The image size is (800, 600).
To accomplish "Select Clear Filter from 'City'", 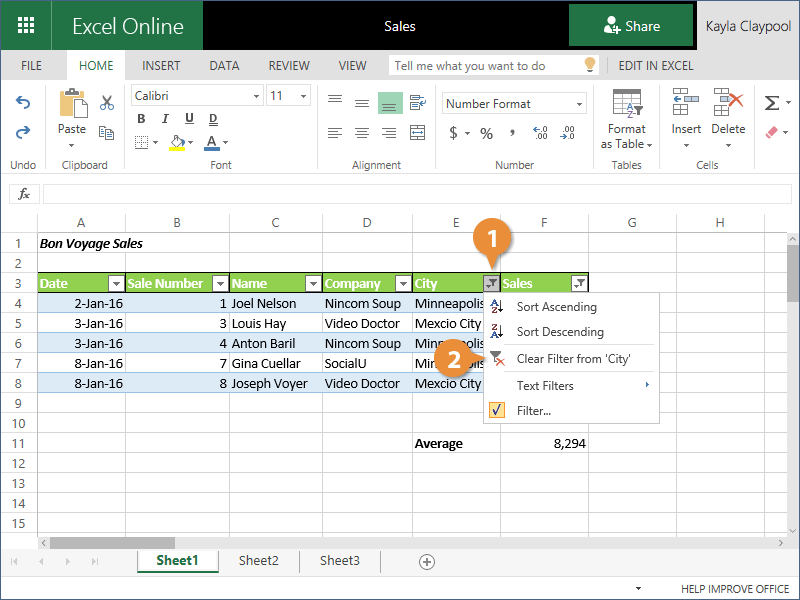I will [572, 359].
